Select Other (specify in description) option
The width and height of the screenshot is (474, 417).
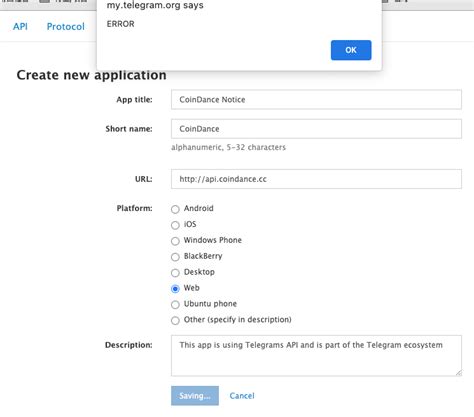(175, 320)
